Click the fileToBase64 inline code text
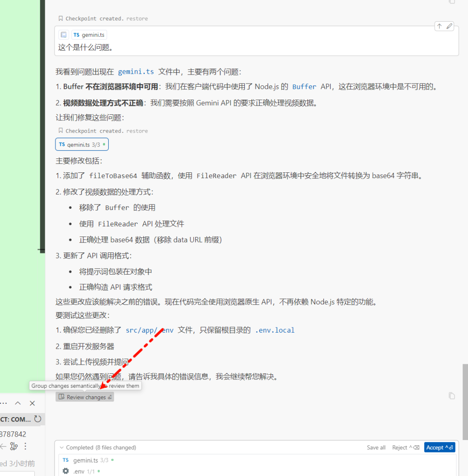 pyautogui.click(x=113, y=176)
